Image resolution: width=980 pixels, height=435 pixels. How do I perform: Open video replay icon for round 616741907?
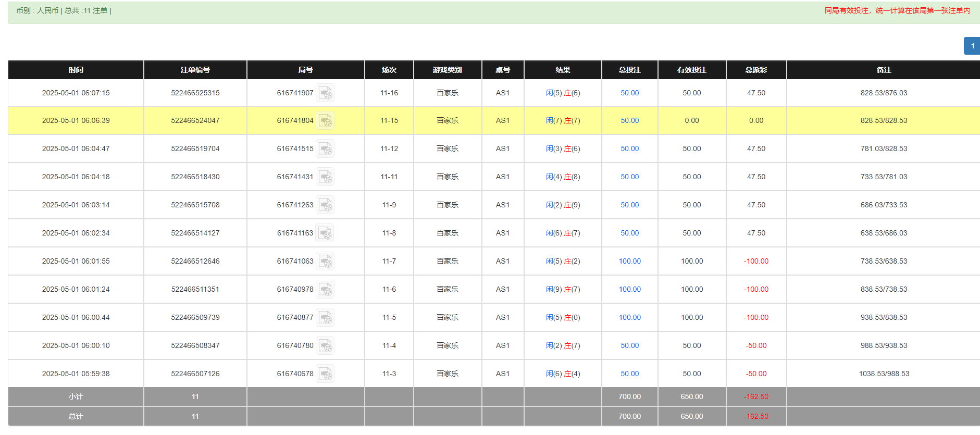[x=326, y=93]
